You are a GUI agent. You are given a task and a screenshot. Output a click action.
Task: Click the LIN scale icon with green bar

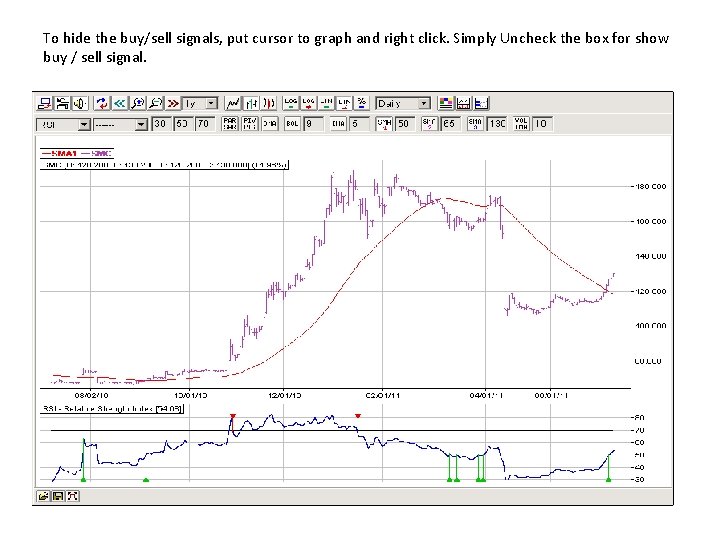tap(326, 103)
